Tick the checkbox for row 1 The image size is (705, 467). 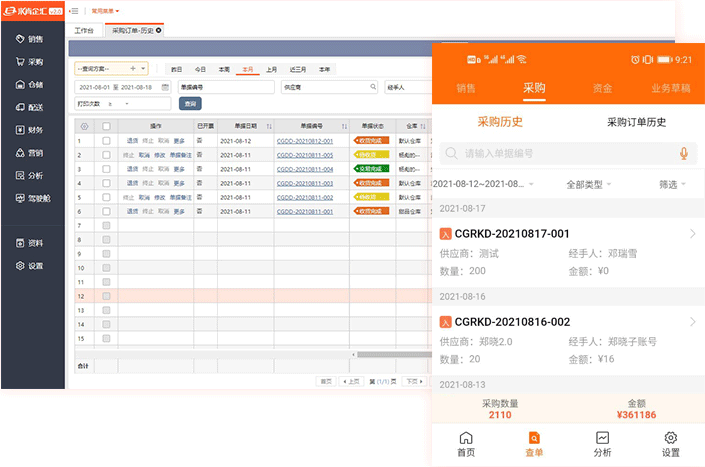[x=106, y=141]
